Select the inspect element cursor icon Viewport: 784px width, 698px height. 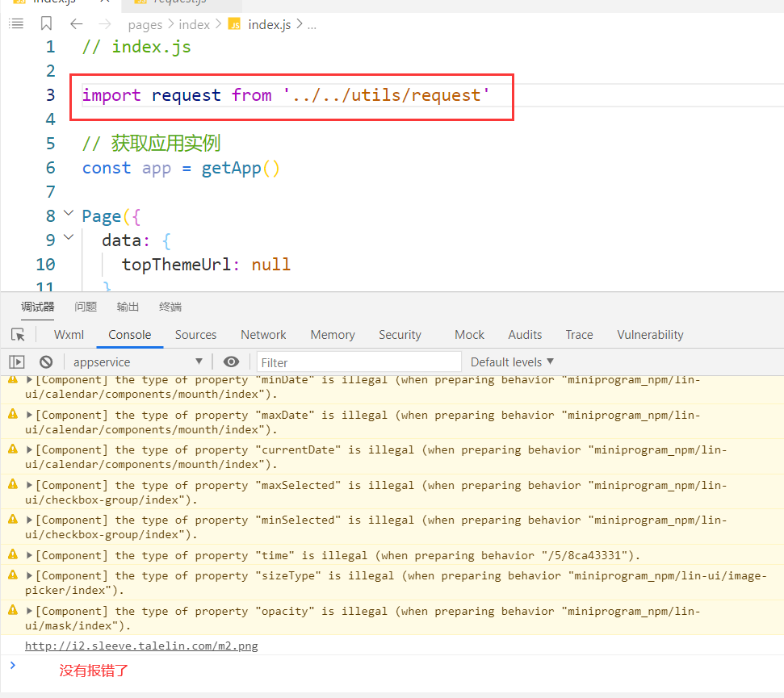tap(16, 334)
